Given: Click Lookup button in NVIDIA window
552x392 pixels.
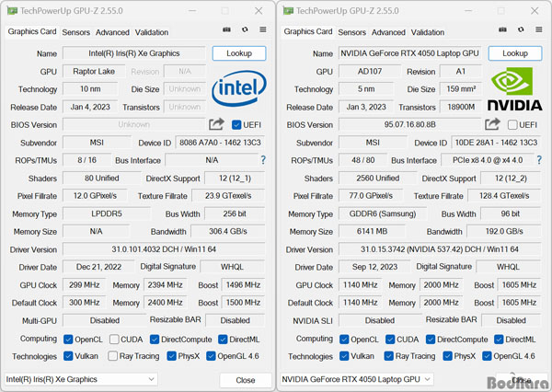Looking at the screenshot, I should 515,53.
